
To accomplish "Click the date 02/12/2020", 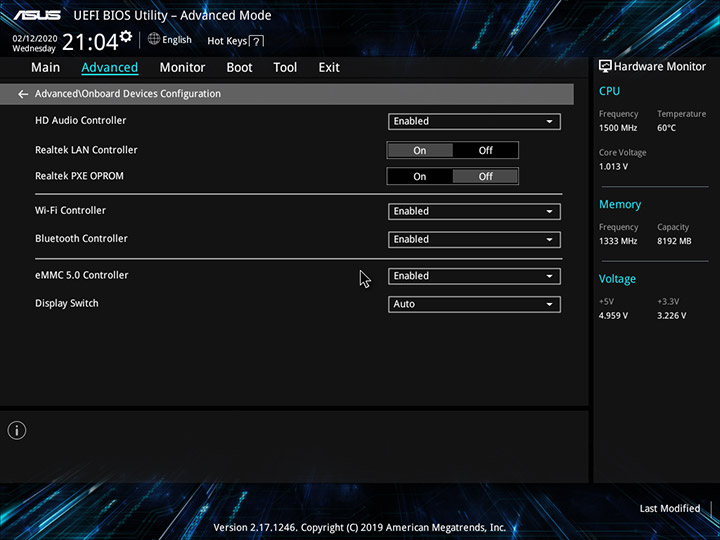I will tap(35, 39).
